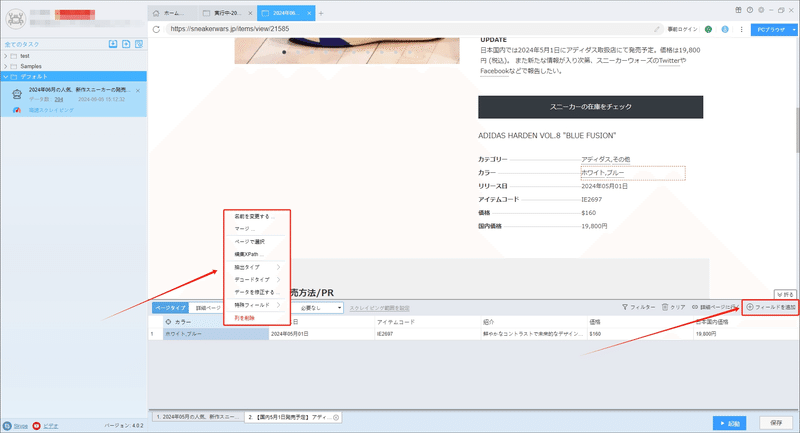
Task: Click the help circle icon in title bar
Action: point(749,10)
